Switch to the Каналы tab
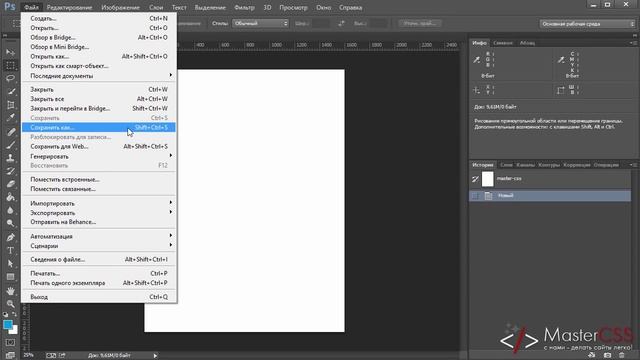The image size is (640, 360). [525, 165]
